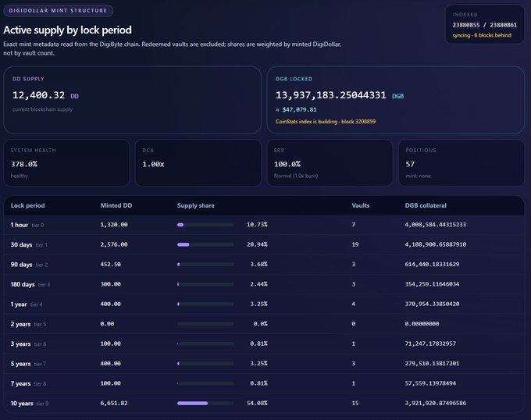
Task: Click collateral value 3,921,920.87496586
Action: coord(436,403)
